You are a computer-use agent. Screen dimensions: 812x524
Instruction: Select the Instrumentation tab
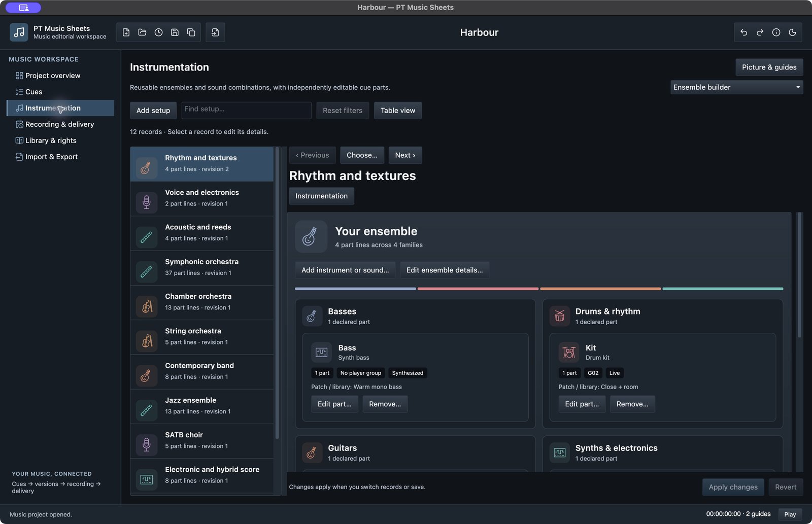coord(322,196)
